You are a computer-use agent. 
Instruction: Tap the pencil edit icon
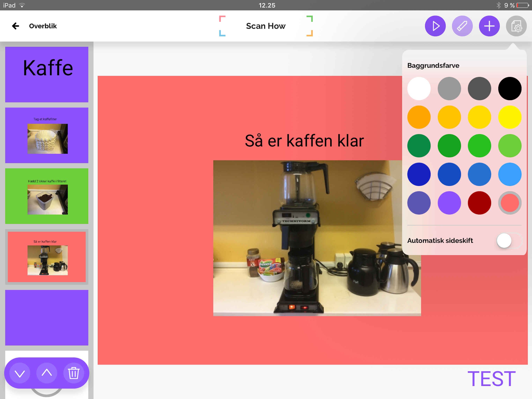pyautogui.click(x=462, y=26)
